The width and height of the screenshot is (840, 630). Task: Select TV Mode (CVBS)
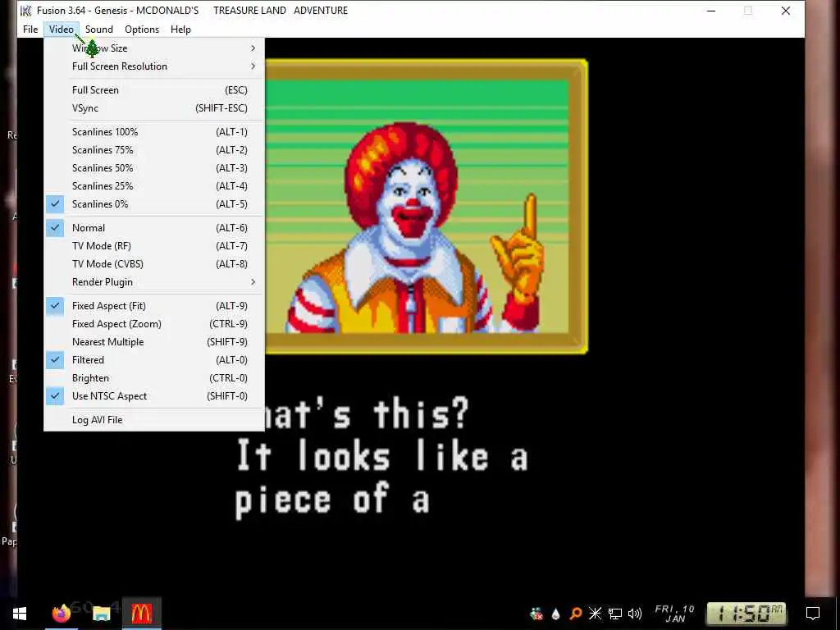pyautogui.click(x=154, y=264)
